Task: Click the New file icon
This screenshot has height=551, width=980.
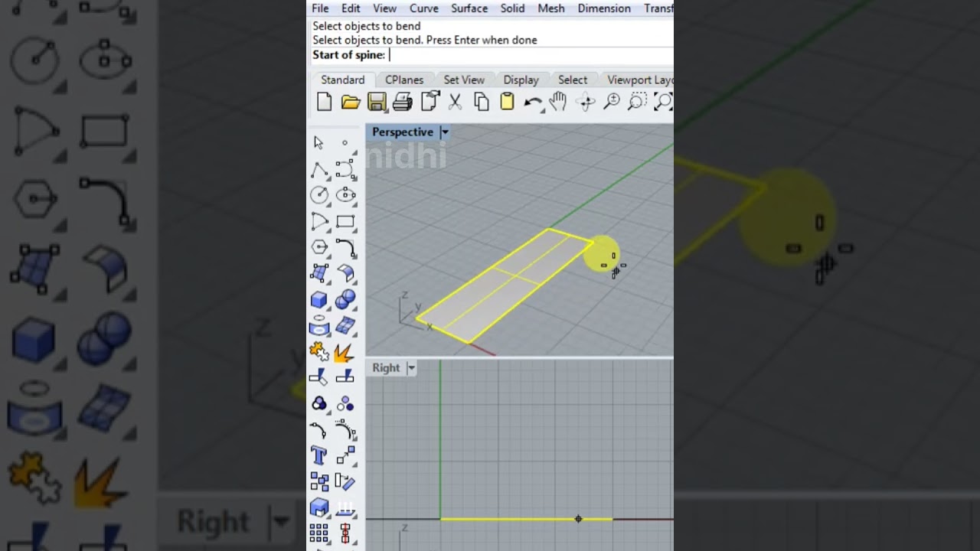Action: point(324,102)
